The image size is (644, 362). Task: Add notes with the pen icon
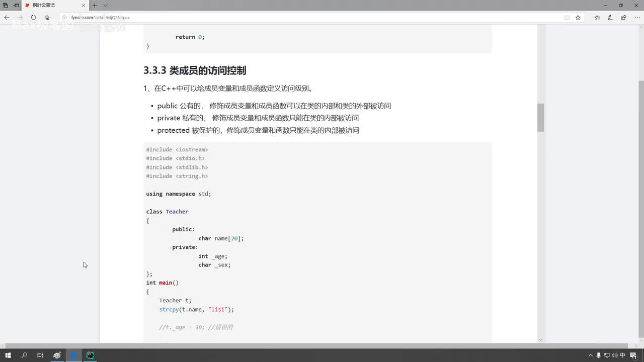pyautogui.click(x=610, y=17)
